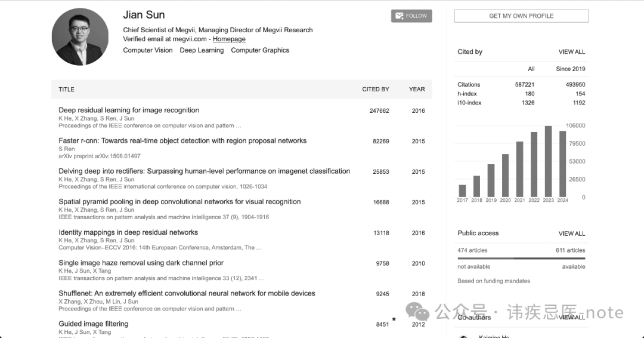Click citation count 247662
Image resolution: width=644 pixels, height=338 pixels.
(x=379, y=111)
